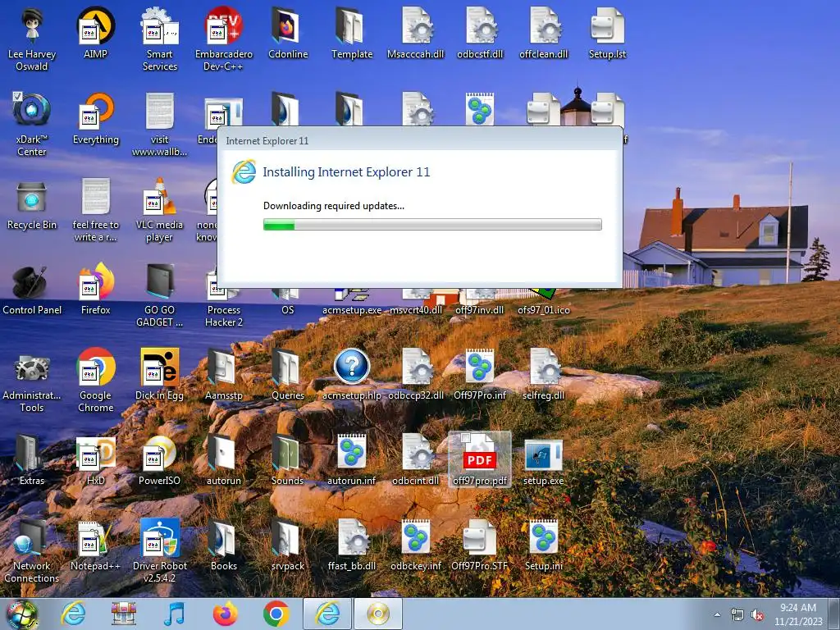This screenshot has height=630, width=840.
Task: Select the autorun.inf file
Action: coord(351,460)
